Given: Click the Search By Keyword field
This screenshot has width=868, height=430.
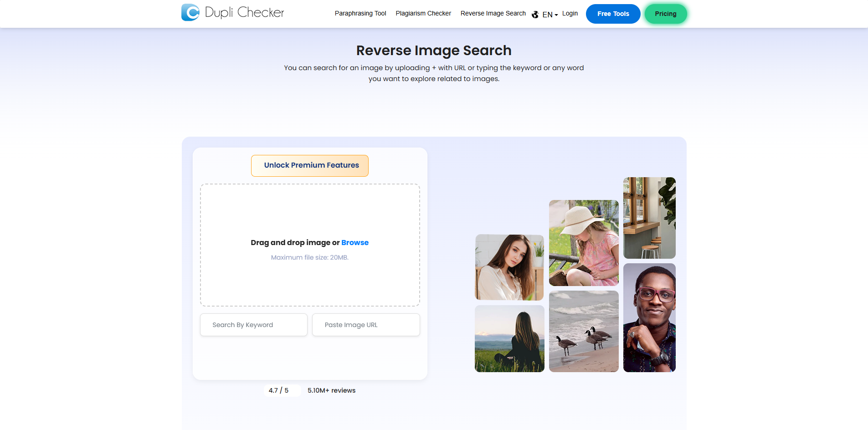Looking at the screenshot, I should 253,324.
